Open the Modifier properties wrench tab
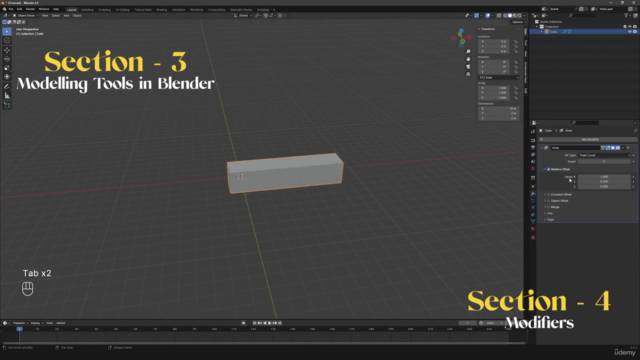Image resolution: width=640 pixels, height=360 pixels. click(533, 193)
